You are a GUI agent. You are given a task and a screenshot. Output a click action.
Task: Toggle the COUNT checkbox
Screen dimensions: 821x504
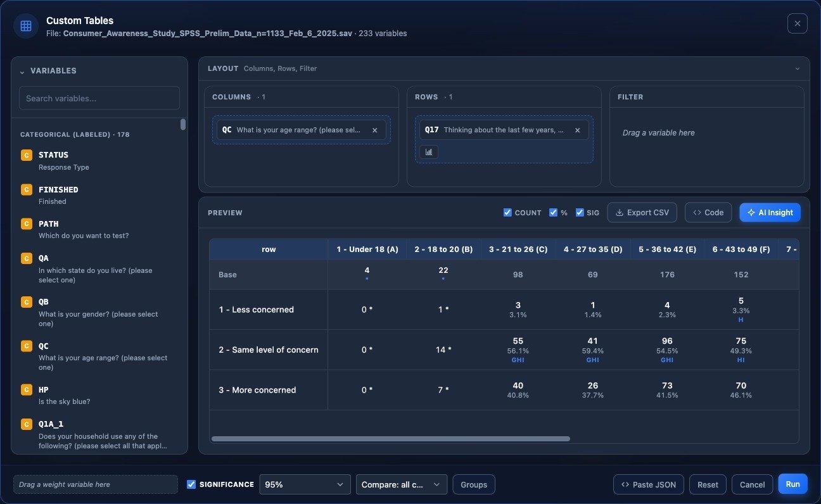(x=507, y=213)
